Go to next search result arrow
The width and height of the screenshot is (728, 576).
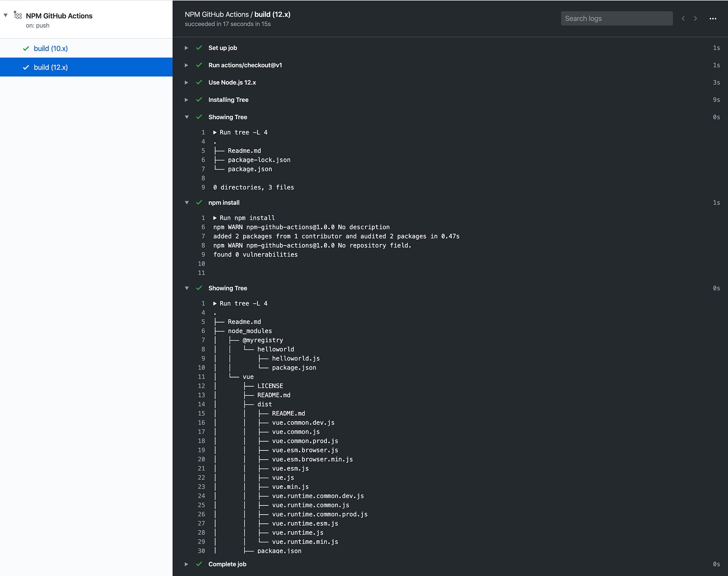pyautogui.click(x=695, y=19)
